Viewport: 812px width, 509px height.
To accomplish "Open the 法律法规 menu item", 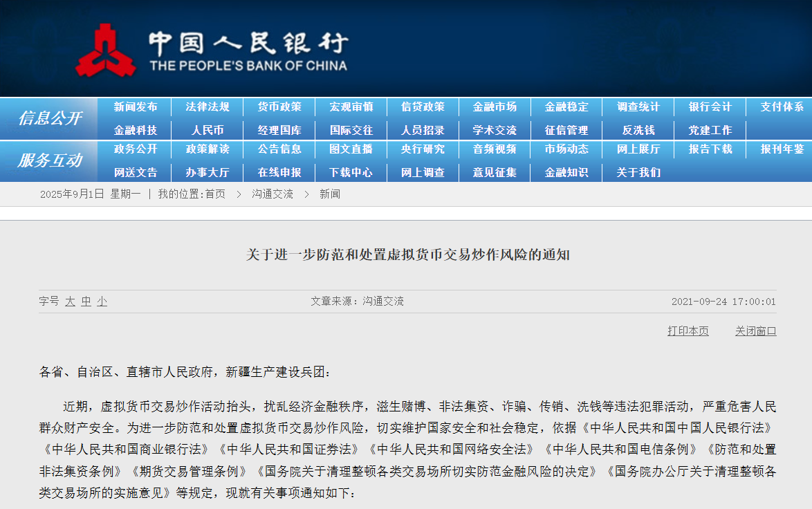I will (x=207, y=107).
